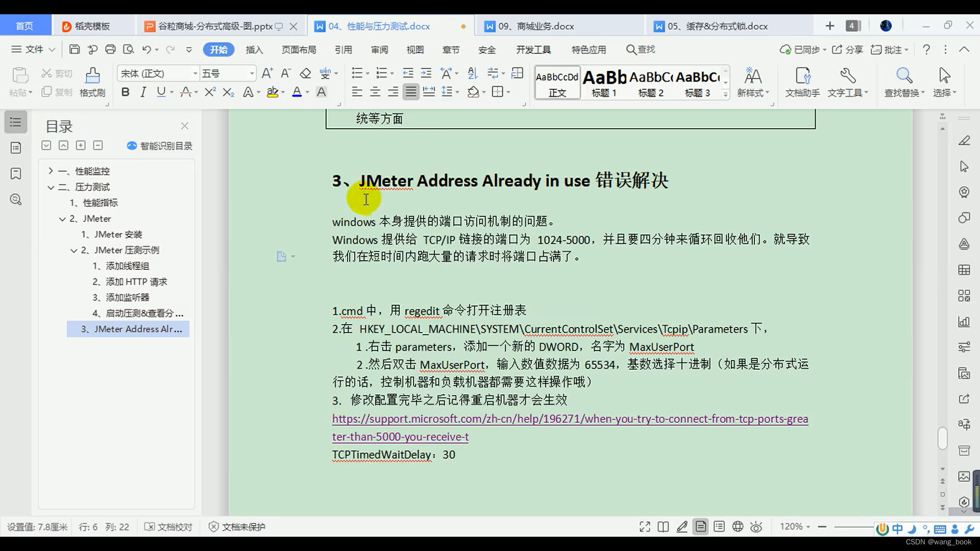The height and width of the screenshot is (551, 980).
Task: Click font color red A swatch
Action: [297, 92]
